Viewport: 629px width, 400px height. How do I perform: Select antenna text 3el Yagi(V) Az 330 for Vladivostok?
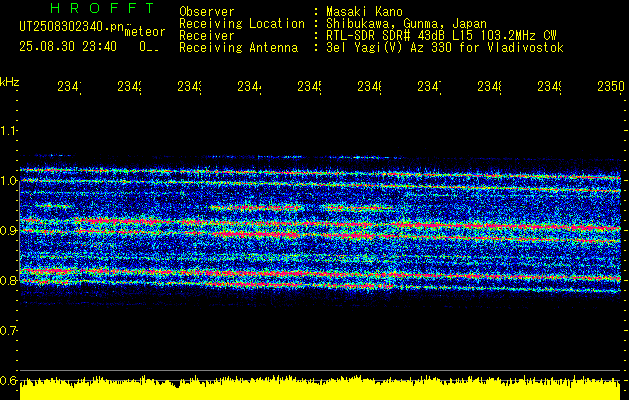445,48
